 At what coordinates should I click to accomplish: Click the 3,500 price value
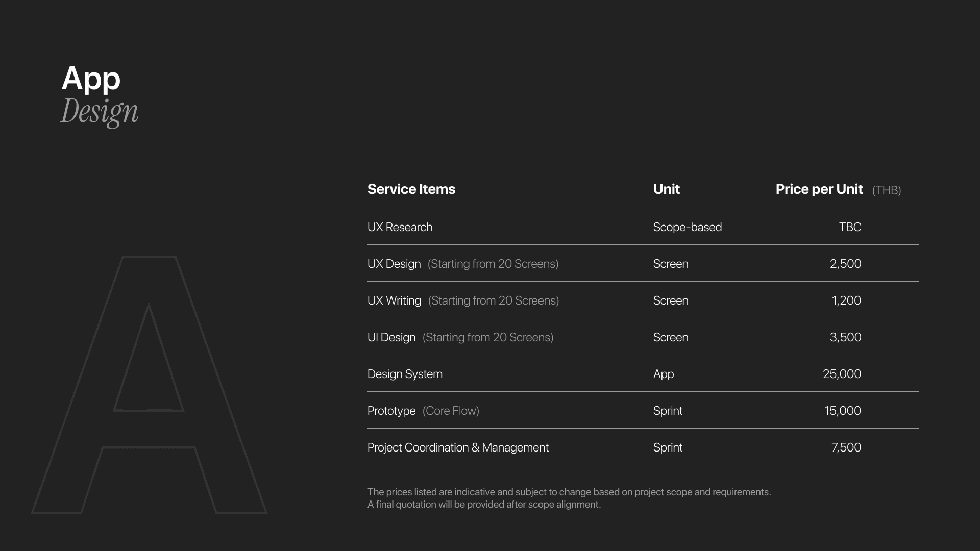coord(845,337)
